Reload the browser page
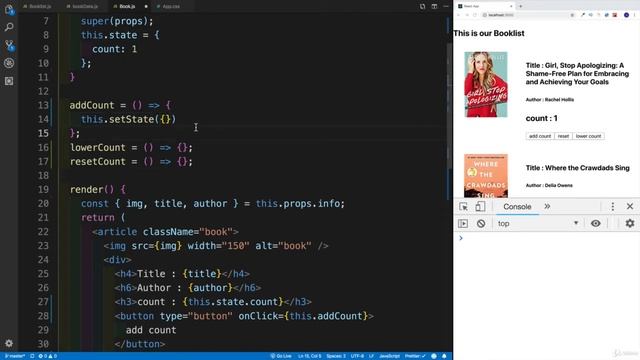The width and height of the screenshot is (640, 360). click(x=475, y=15)
